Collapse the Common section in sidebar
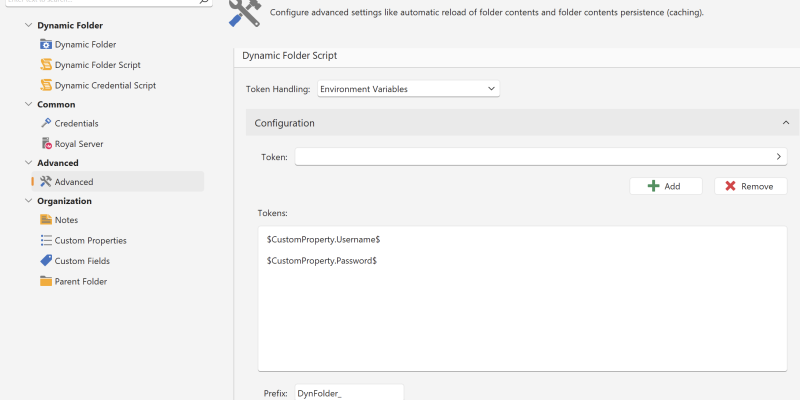Viewport: 800px width, 400px height. click(x=27, y=104)
